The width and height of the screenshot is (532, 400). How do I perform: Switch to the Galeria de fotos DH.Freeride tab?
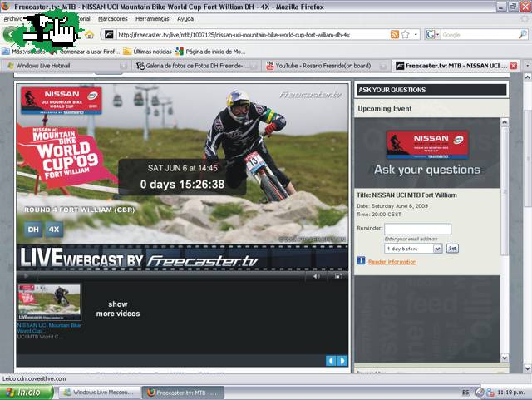(x=197, y=66)
